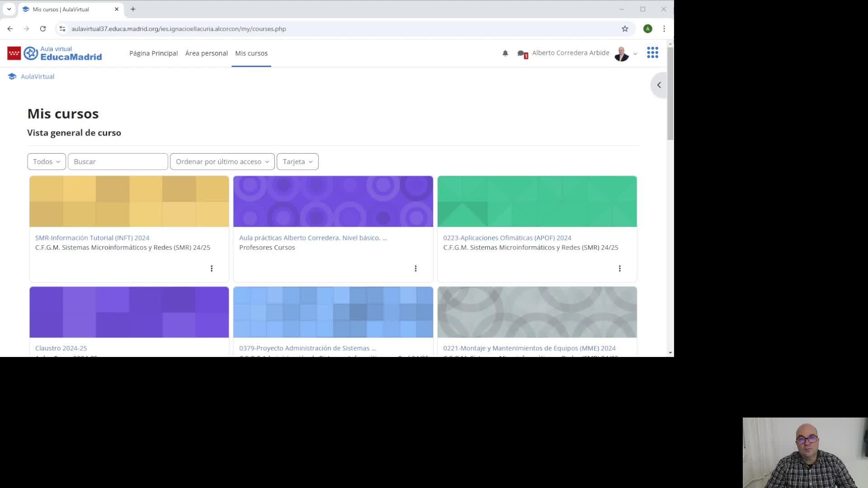Click the bookmark star in address bar
The image size is (868, 488).
[625, 29]
